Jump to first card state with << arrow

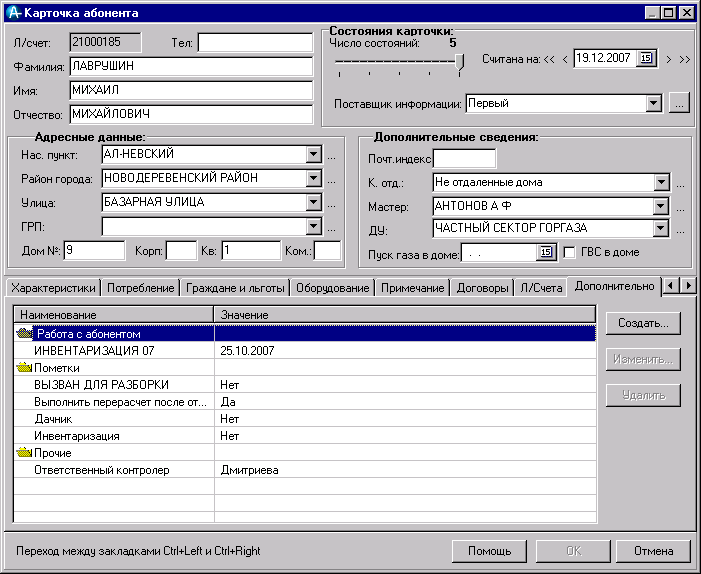tap(549, 59)
